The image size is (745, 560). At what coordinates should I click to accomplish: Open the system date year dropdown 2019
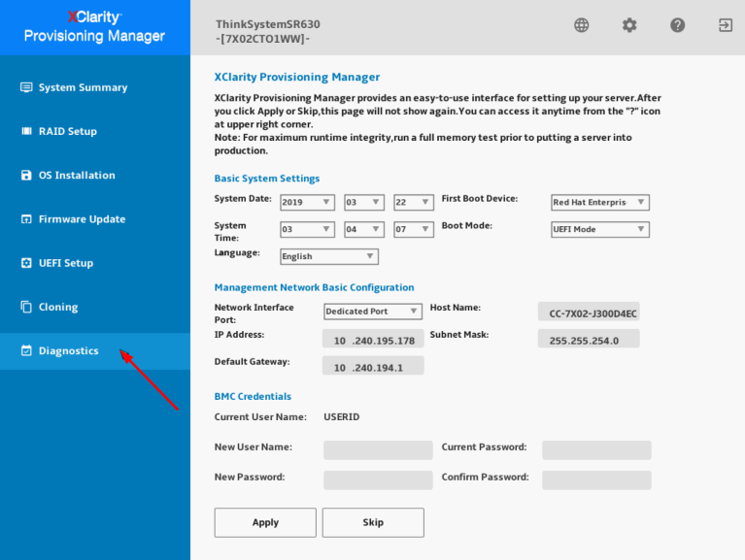pyautogui.click(x=307, y=202)
